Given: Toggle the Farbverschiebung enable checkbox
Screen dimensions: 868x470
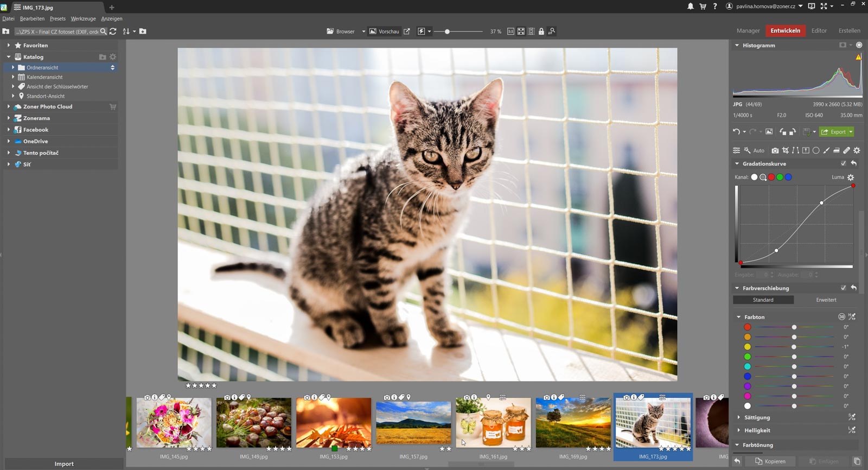Looking at the screenshot, I should [x=843, y=288].
